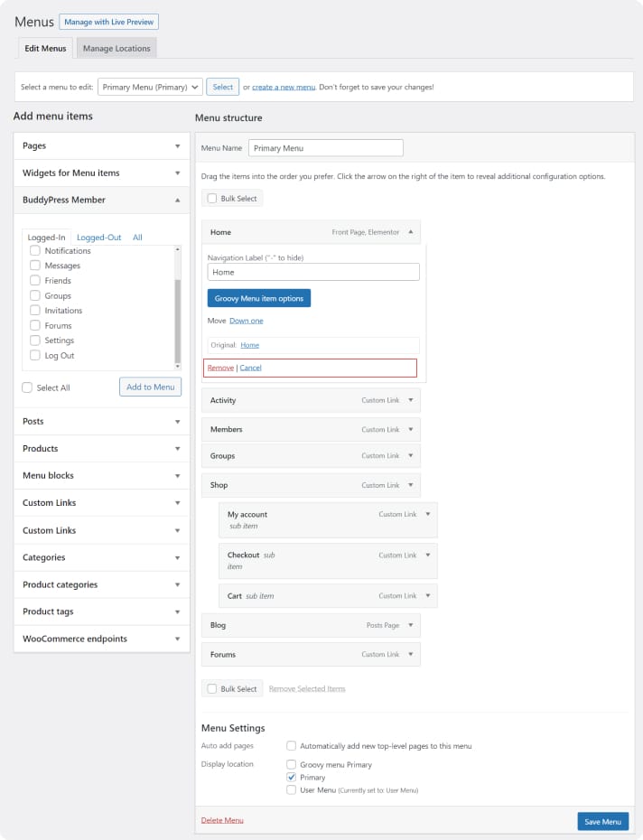The width and height of the screenshot is (643, 840).
Task: Click the Menu Name text field
Action: [325, 148]
